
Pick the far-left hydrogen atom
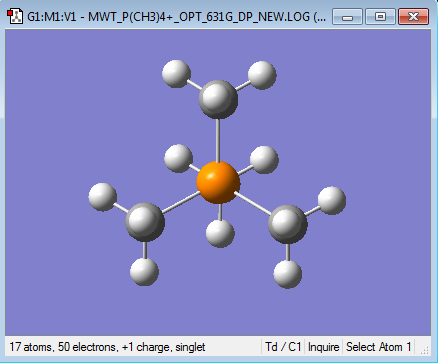click(103, 197)
